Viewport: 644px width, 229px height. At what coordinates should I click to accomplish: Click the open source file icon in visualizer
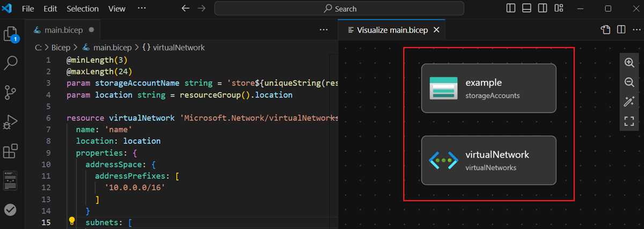click(x=605, y=30)
